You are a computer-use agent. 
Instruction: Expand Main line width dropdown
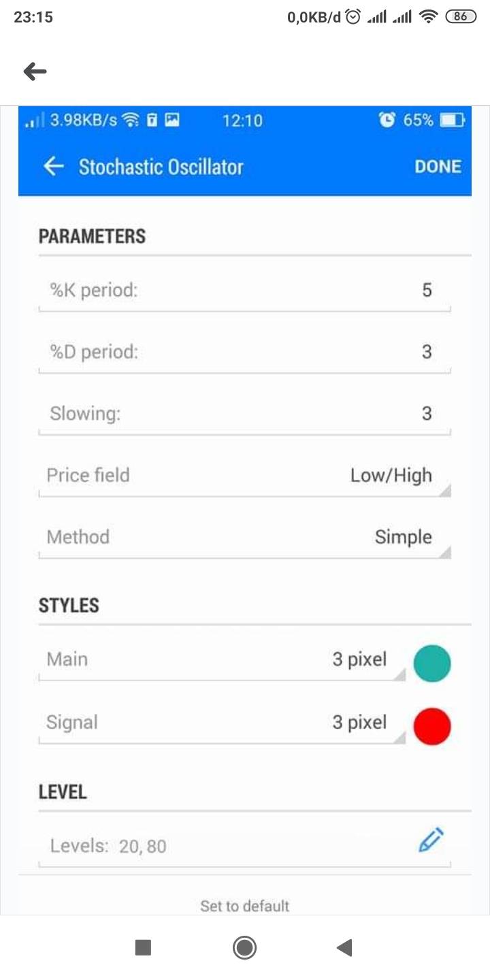tap(361, 660)
